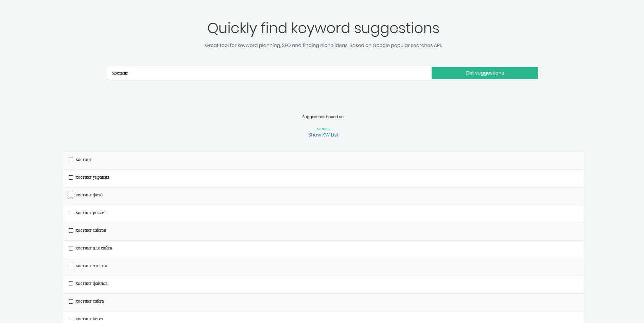Click the хостинг что это keyword text
Viewport: 644px width, 323px height.
pos(91,266)
